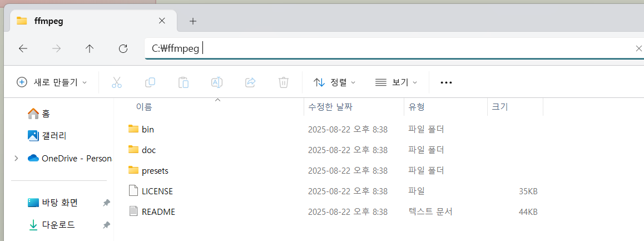Viewport: 644px width, 241px height.
Task: Select the README text file icon
Action: [133, 212]
